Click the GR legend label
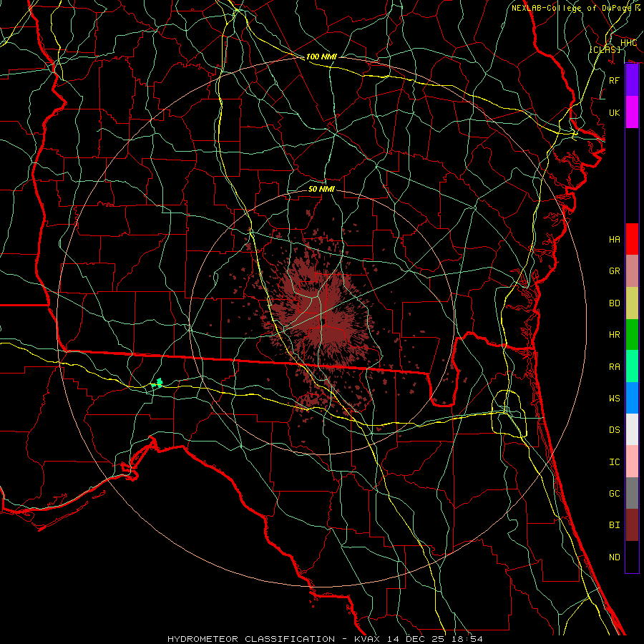This screenshot has height=644, width=644. tap(615, 271)
